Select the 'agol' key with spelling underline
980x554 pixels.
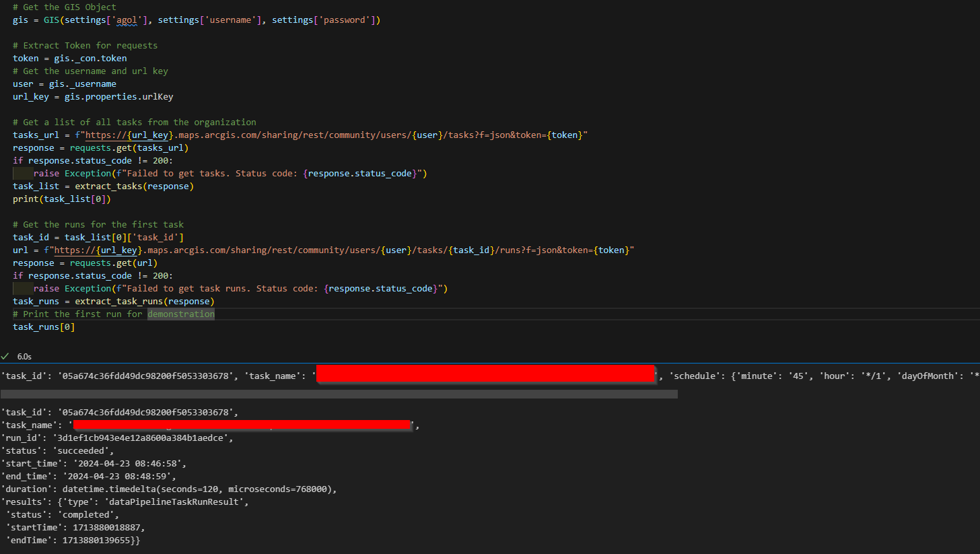127,20
